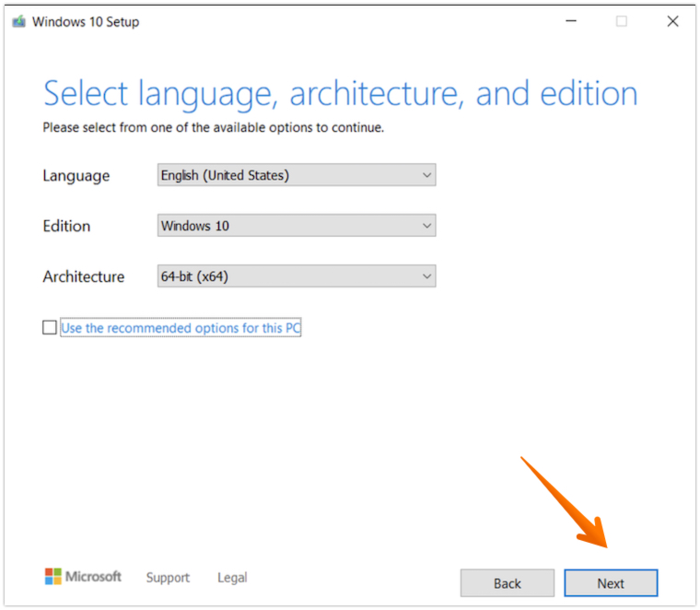700x610 pixels.
Task: Click the Windows 10 Setup title bar icon
Action: [x=18, y=21]
